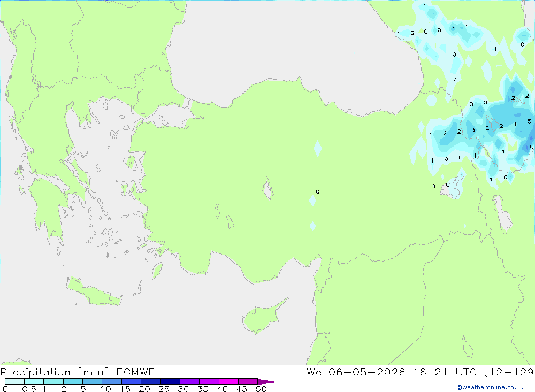
Task: Click the violet swatch between 35 and 40
Action: (x=209, y=381)
